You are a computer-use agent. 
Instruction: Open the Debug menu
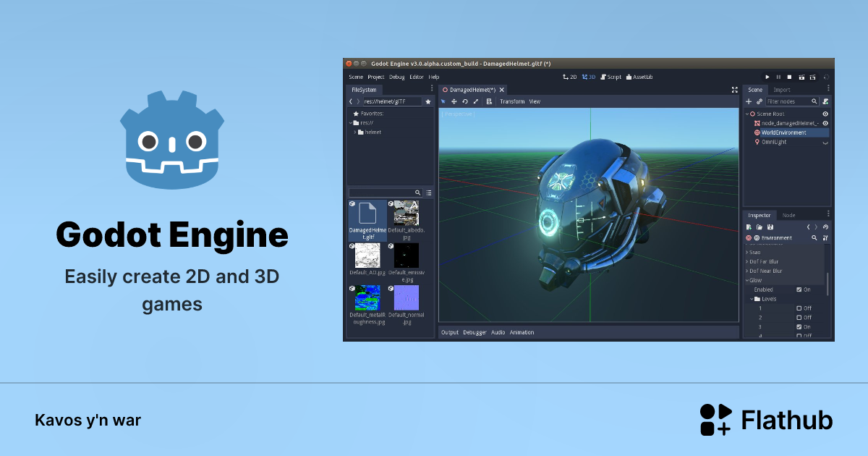pyautogui.click(x=396, y=77)
